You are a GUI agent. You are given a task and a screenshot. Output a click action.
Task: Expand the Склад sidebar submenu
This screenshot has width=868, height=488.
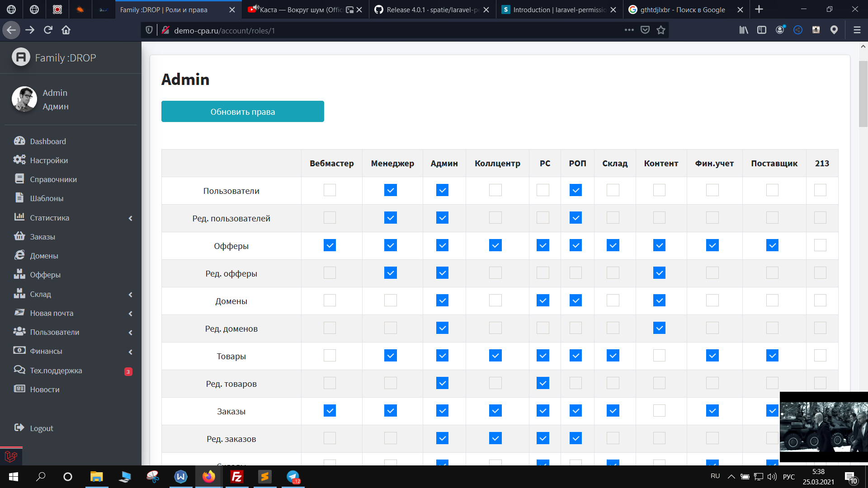coord(130,295)
